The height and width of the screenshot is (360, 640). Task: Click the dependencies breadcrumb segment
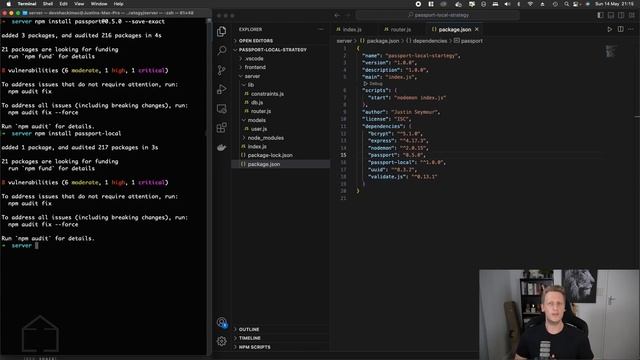[427, 41]
